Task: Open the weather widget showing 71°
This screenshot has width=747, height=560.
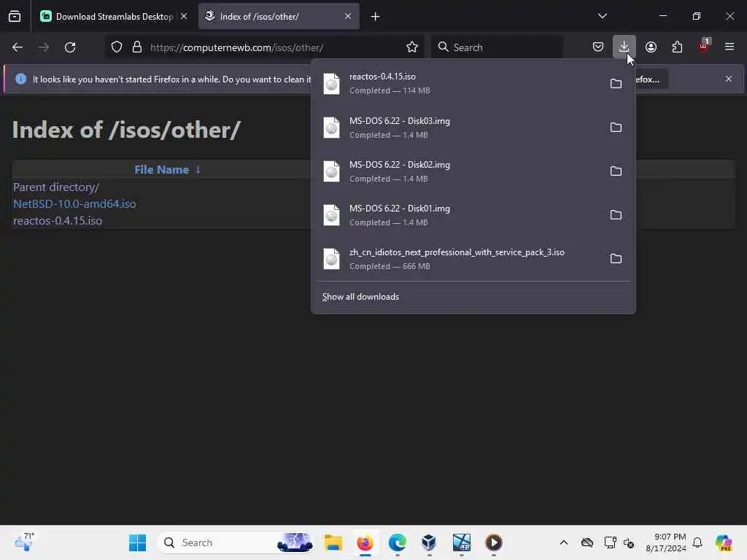Action: [x=24, y=542]
